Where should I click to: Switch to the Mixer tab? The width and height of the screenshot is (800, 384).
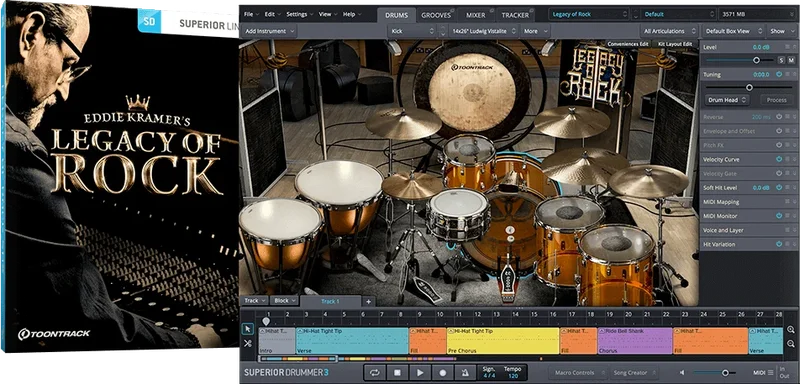pyautogui.click(x=476, y=15)
